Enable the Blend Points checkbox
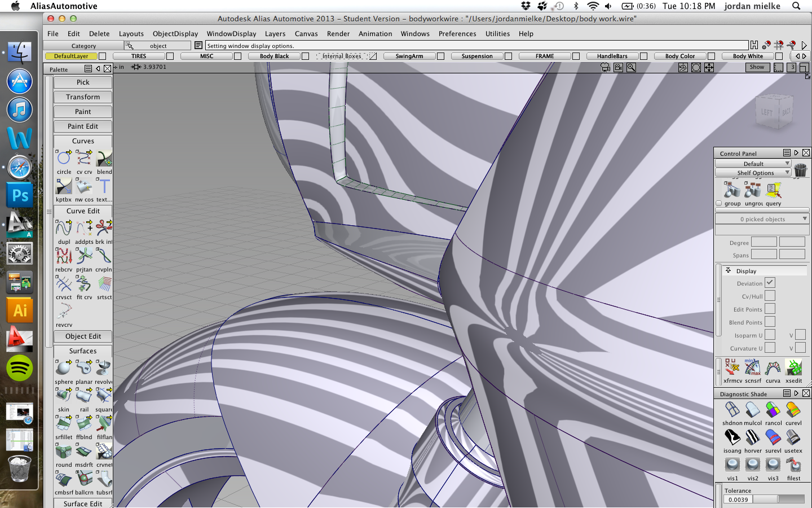The image size is (812, 508). pos(770,322)
